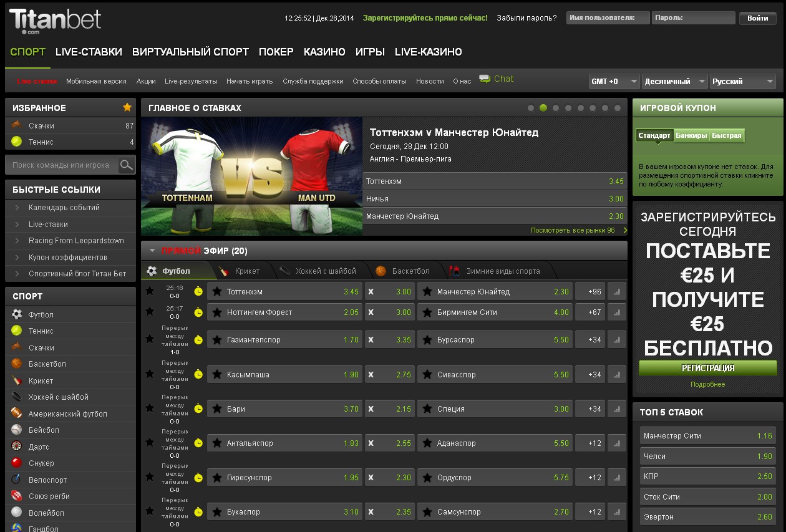Open statistics chart icon for the Газиантепспор row
Viewport: 786px width, 532px height.
pos(618,340)
